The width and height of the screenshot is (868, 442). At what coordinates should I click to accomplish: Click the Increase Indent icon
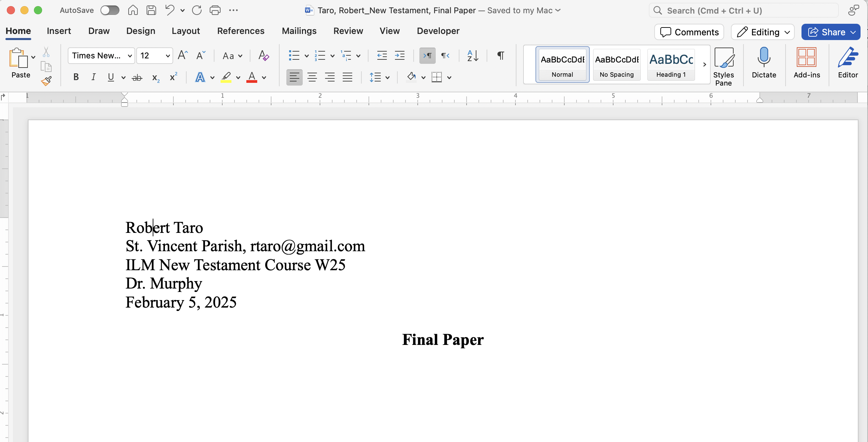coord(400,55)
